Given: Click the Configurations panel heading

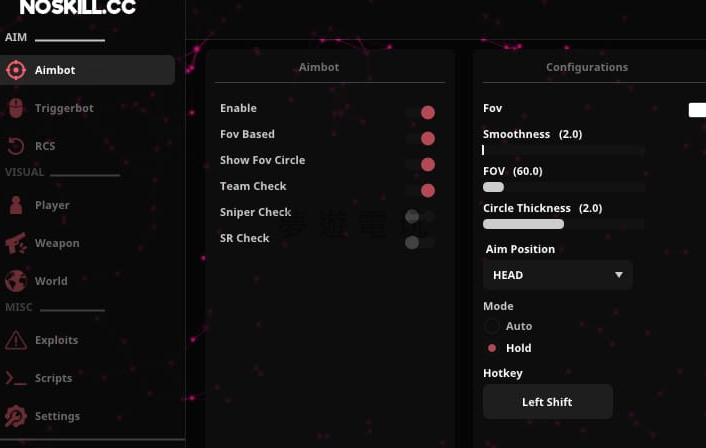Looking at the screenshot, I should [x=587, y=67].
